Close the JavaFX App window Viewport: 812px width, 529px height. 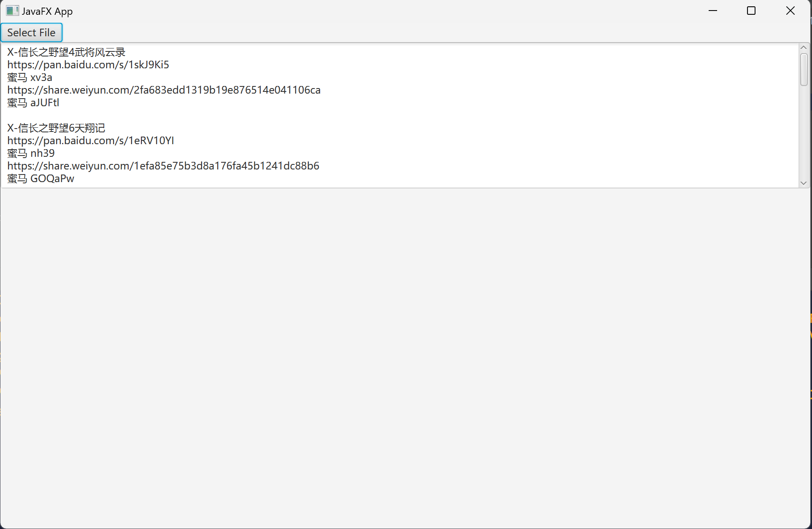790,11
